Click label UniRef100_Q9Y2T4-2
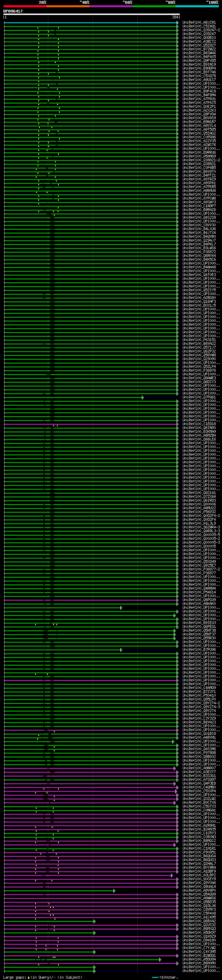 [201, 703]
